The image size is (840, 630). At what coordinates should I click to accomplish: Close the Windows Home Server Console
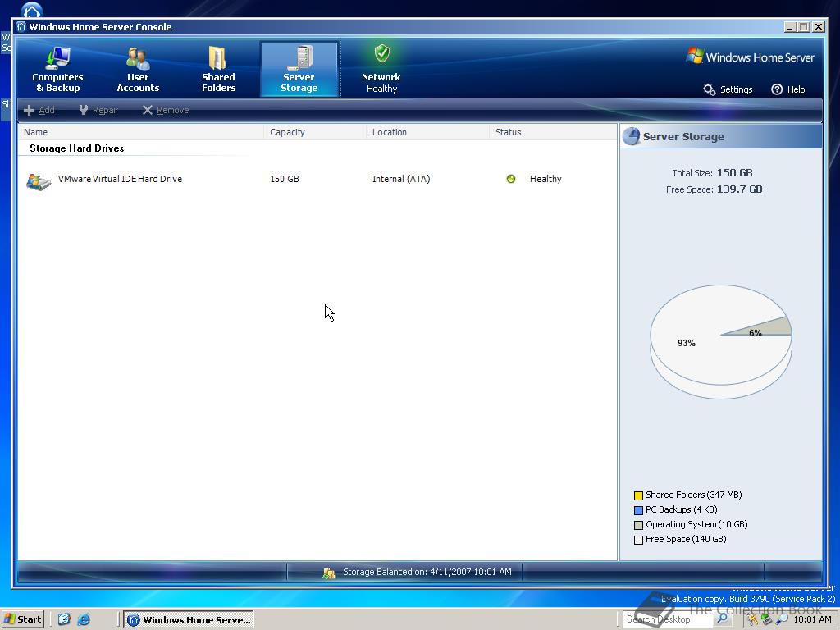pyautogui.click(x=818, y=27)
